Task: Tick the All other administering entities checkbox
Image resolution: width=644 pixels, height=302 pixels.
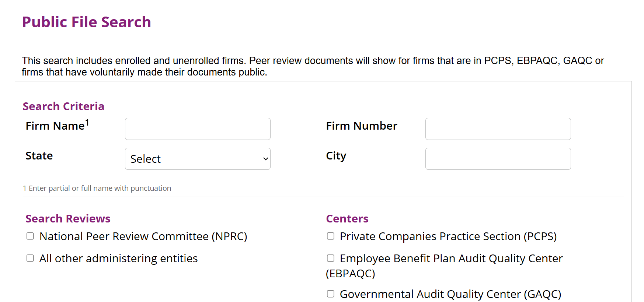Action: pyautogui.click(x=30, y=258)
